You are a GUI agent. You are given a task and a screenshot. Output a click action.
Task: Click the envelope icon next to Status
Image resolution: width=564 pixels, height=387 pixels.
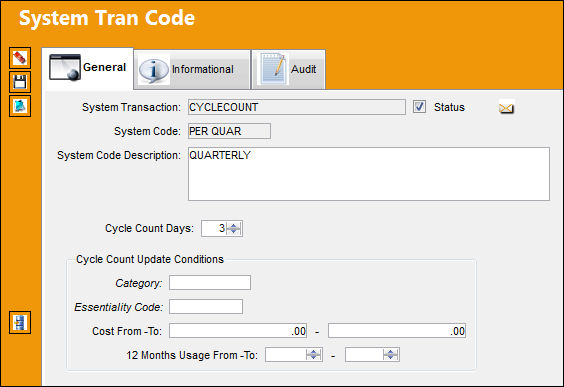pyautogui.click(x=506, y=108)
